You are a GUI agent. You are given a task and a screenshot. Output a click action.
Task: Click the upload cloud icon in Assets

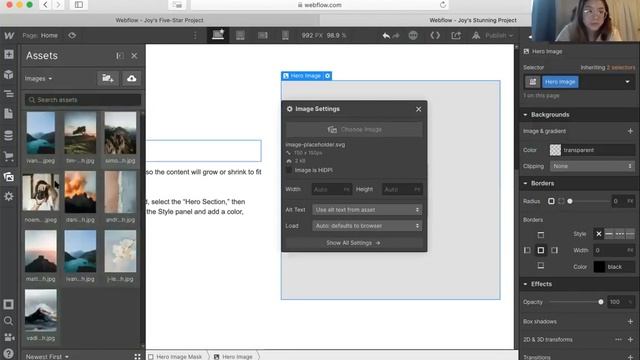(131, 78)
